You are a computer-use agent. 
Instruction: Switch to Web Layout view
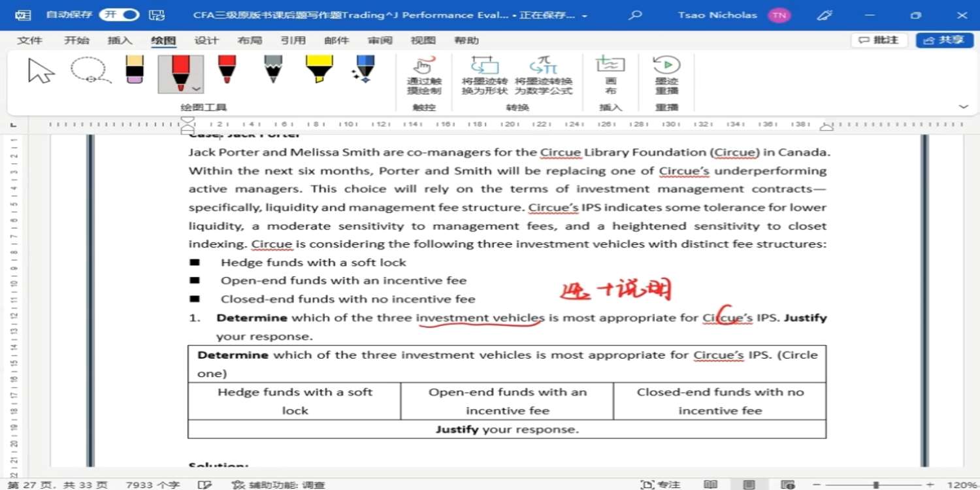point(788,484)
